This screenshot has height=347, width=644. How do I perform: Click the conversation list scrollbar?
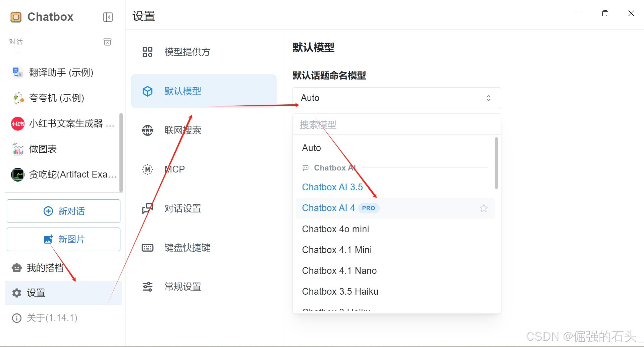121,152
